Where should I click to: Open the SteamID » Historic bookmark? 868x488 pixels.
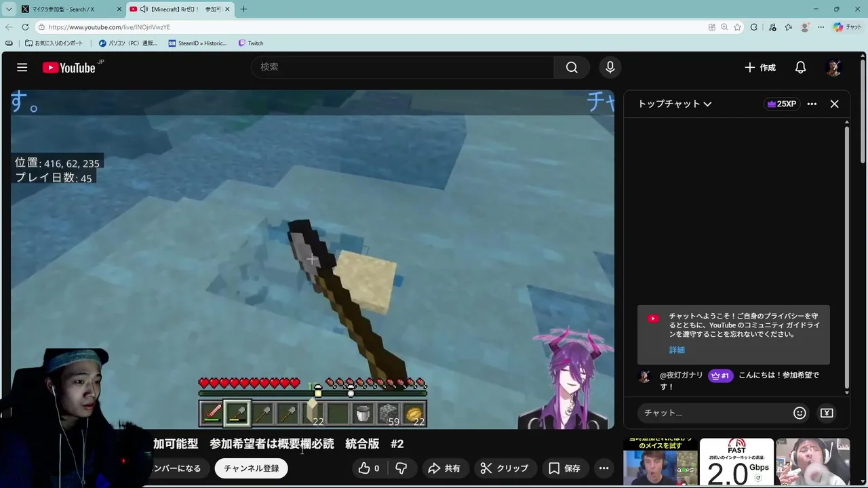click(x=198, y=43)
